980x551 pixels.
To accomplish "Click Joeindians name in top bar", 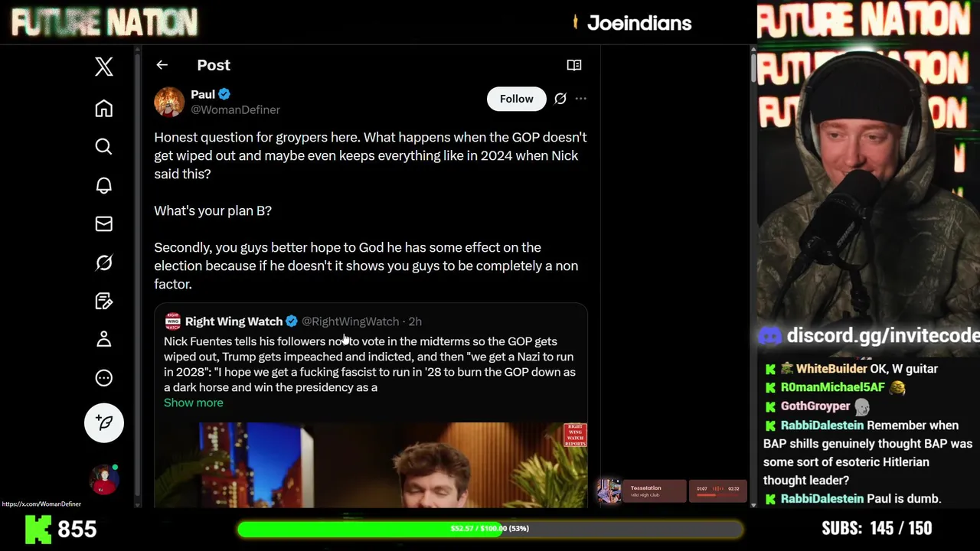I will click(639, 23).
